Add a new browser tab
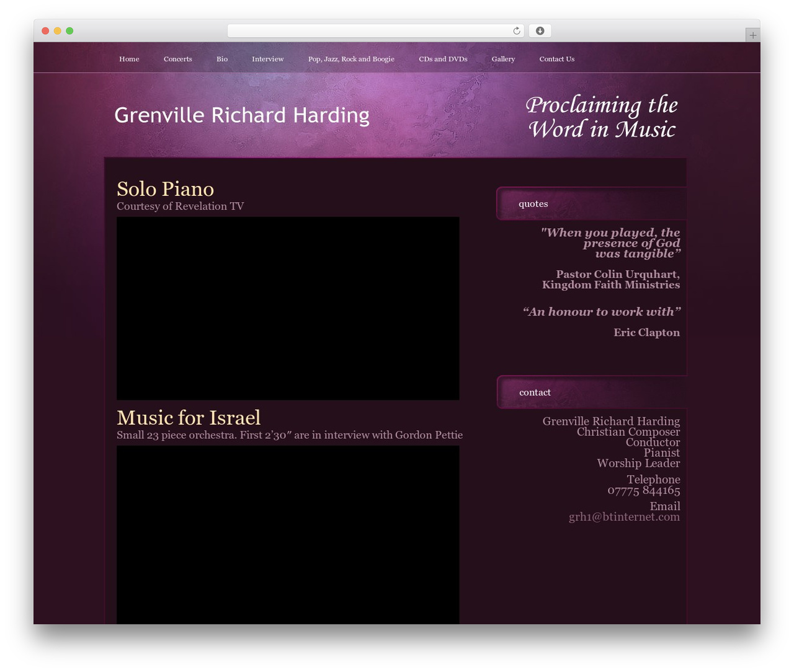Screen dimensions: 794x672 point(752,35)
